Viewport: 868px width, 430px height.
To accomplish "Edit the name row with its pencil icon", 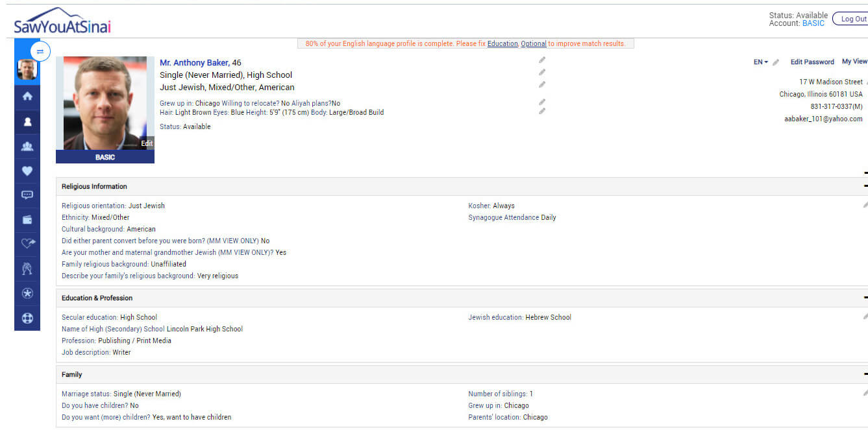I will (x=542, y=60).
